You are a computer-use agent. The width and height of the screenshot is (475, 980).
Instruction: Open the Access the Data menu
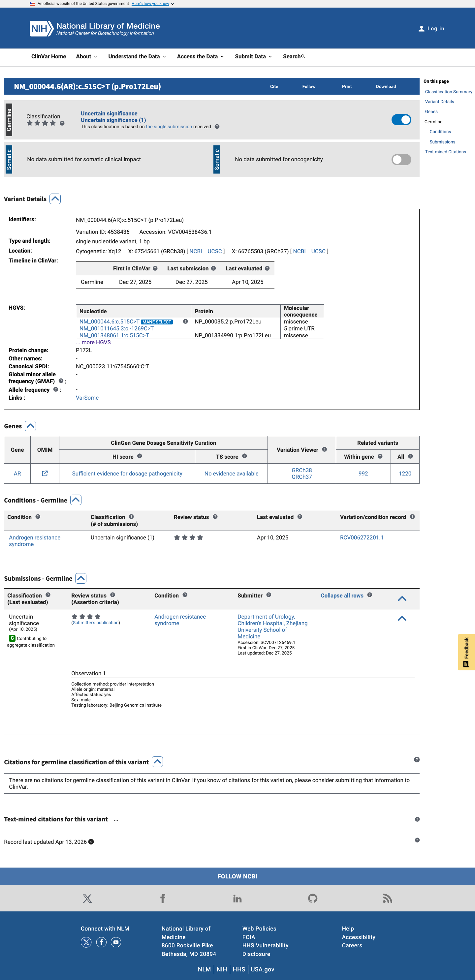200,56
